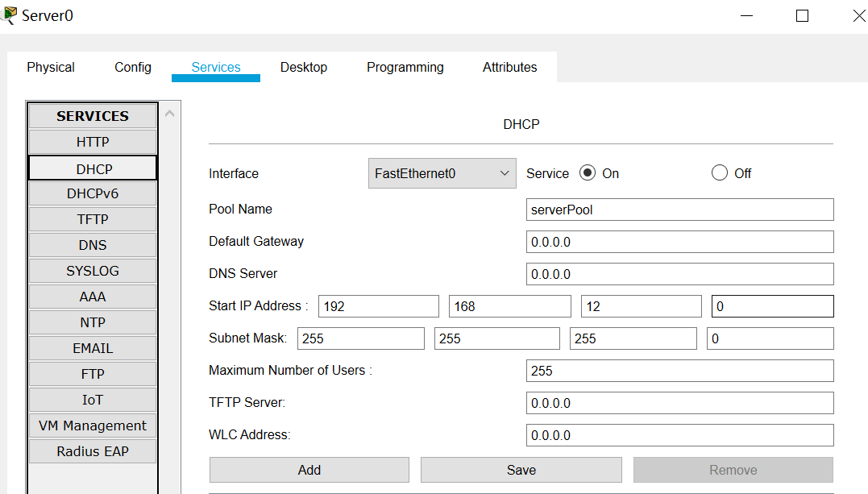The width and height of the screenshot is (868, 494).
Task: Open the Config tab
Action: pos(133,68)
